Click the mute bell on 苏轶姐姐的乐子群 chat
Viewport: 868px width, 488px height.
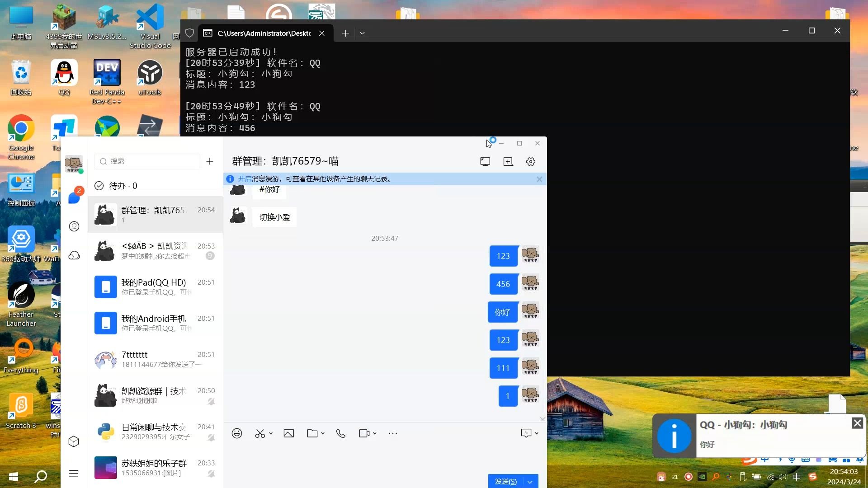(x=211, y=474)
